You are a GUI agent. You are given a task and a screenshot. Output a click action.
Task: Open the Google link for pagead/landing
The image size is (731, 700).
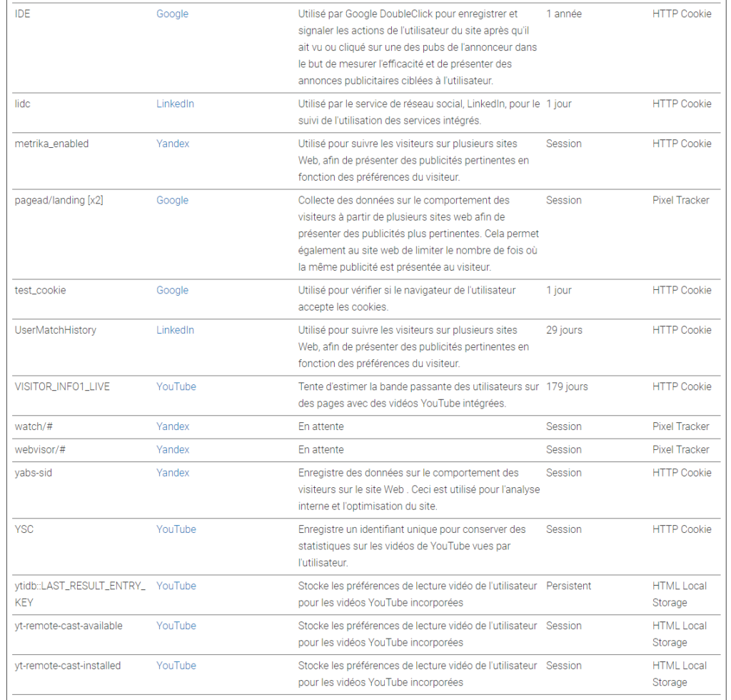(172, 201)
